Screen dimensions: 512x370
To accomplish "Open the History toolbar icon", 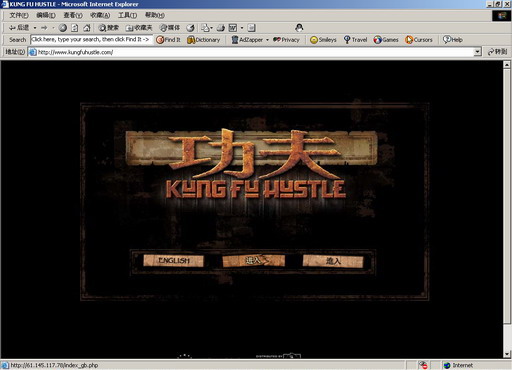I will pyautogui.click(x=190, y=28).
